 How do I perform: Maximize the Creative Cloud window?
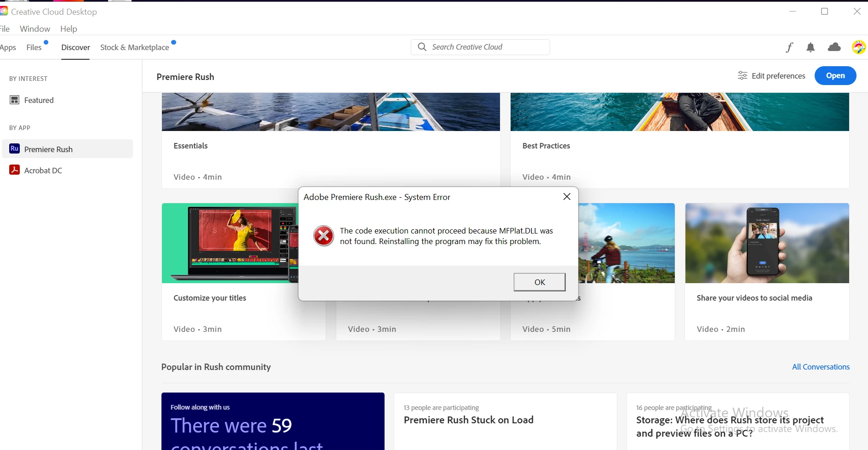pos(824,11)
